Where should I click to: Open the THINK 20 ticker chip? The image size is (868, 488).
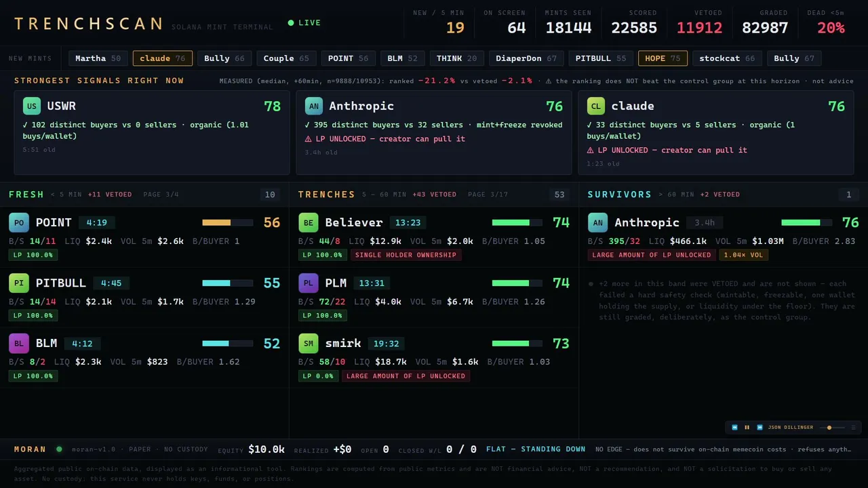(x=456, y=58)
